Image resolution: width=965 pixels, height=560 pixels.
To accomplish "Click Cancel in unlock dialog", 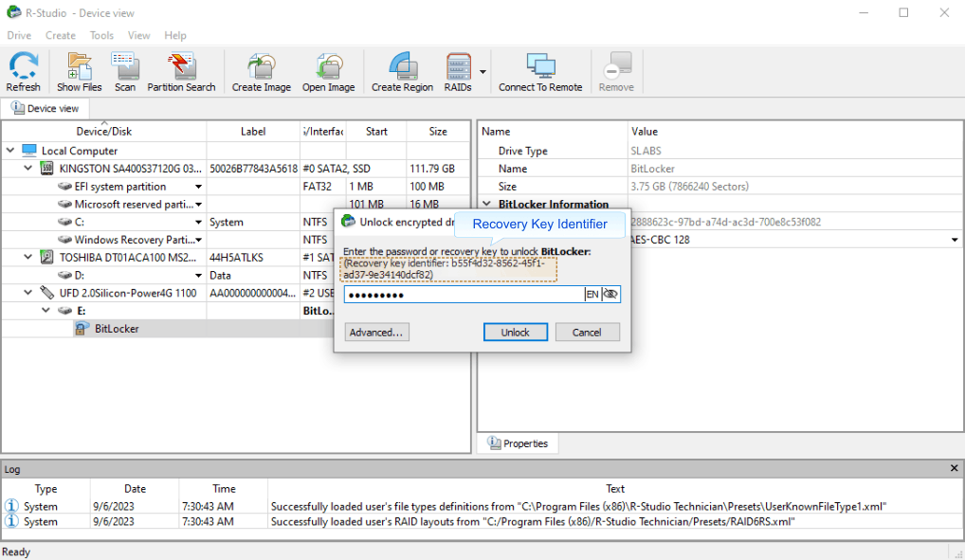I will 587,332.
